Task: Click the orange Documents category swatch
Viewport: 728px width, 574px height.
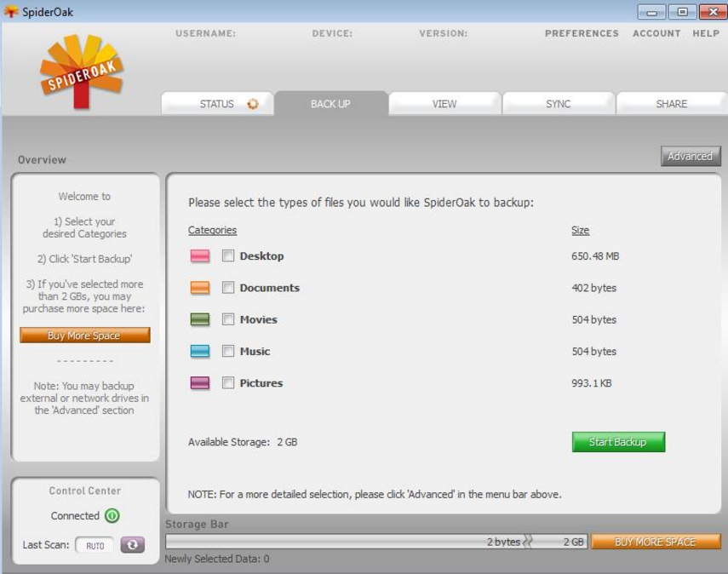Action: (x=200, y=288)
